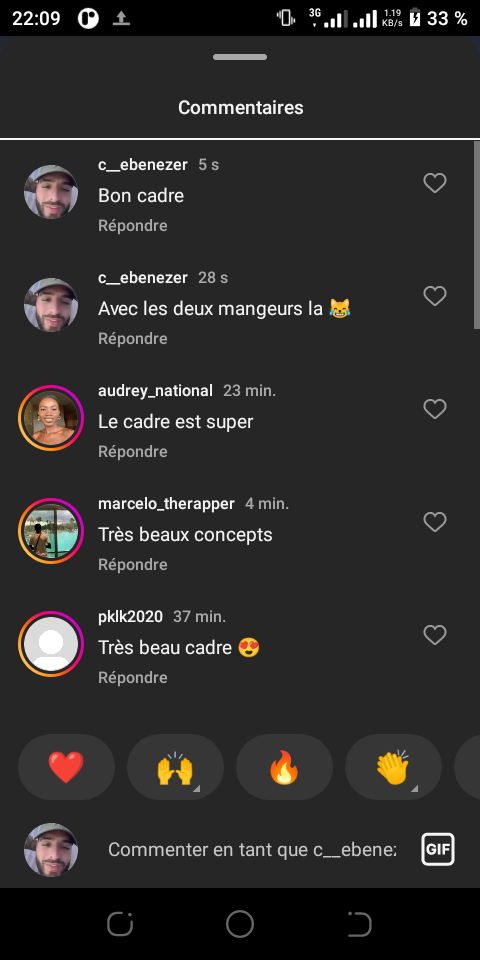The width and height of the screenshot is (480, 960).
Task: Like the "Avec les deux mangeurs la" comment
Action: pyautogui.click(x=435, y=296)
